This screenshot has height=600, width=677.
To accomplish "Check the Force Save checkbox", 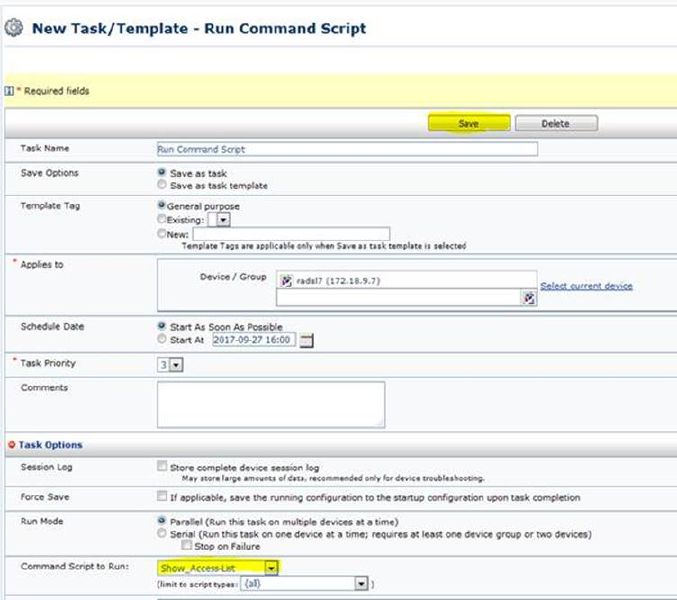I will pos(162,497).
